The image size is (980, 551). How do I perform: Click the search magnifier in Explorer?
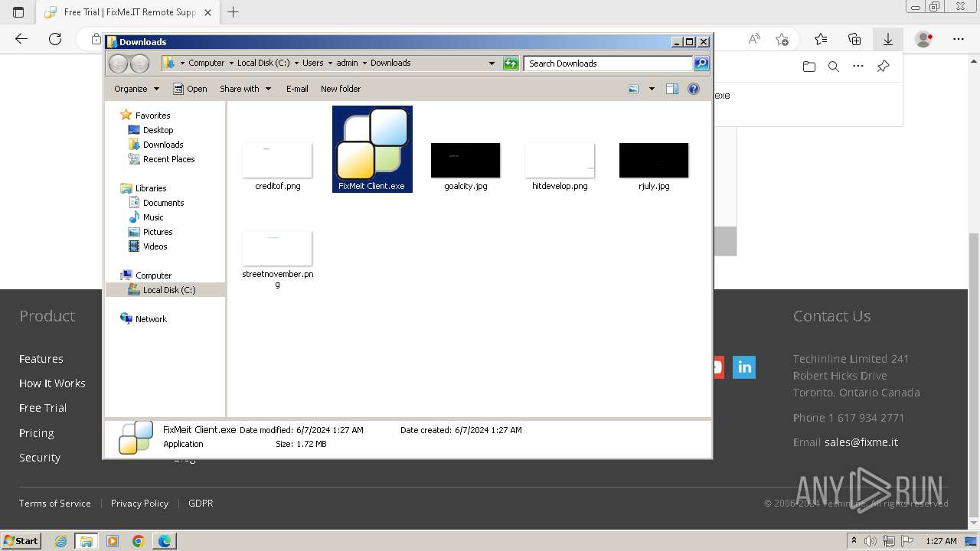click(x=701, y=64)
